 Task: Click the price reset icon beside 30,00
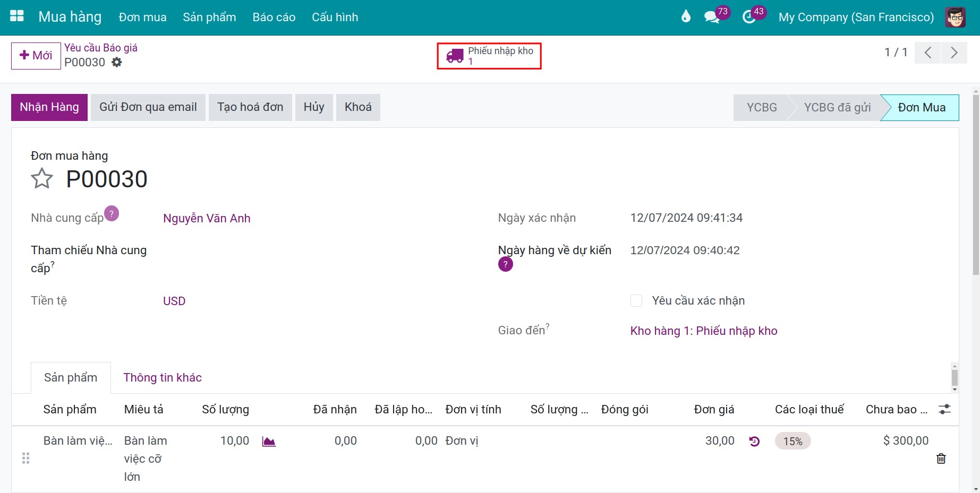click(x=754, y=441)
